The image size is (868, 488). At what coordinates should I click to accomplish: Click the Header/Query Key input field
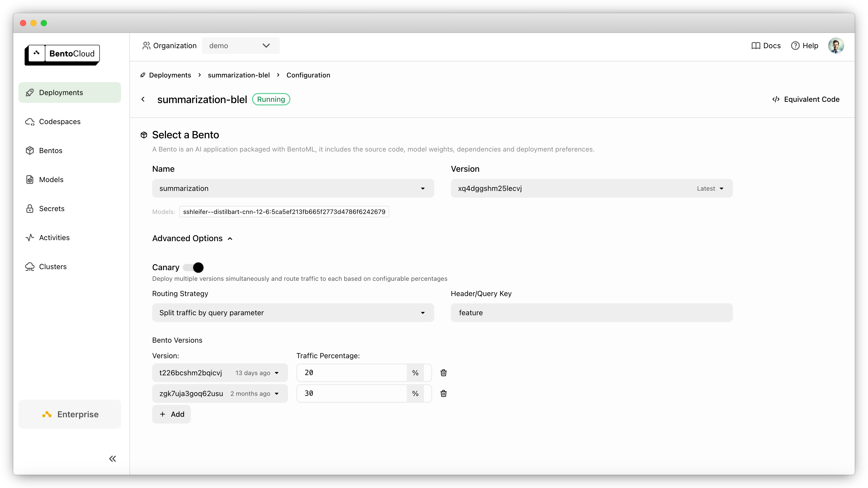[x=591, y=313]
